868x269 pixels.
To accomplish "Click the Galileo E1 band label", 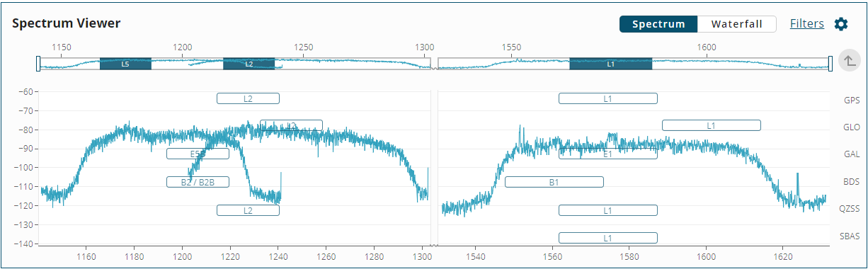I will 607,154.
